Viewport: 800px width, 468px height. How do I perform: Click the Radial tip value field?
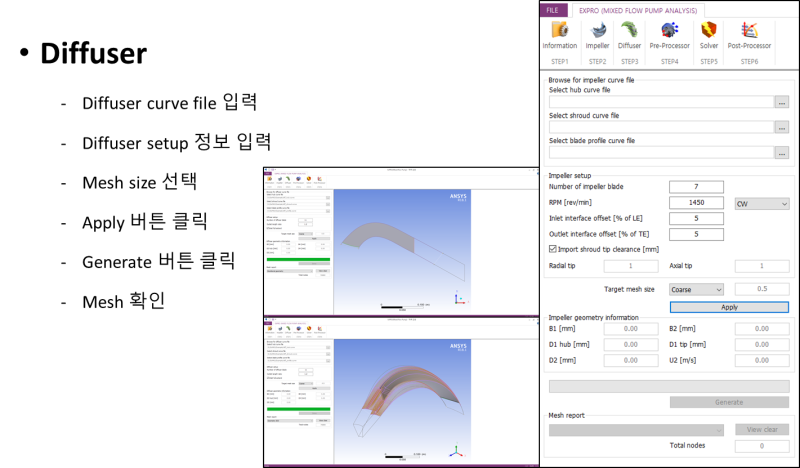631,266
